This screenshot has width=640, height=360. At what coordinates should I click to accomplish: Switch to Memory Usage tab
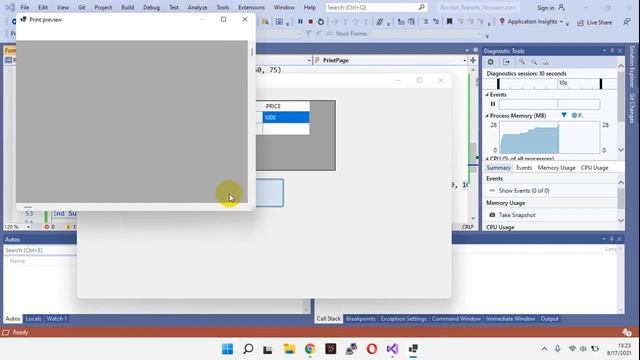click(556, 168)
